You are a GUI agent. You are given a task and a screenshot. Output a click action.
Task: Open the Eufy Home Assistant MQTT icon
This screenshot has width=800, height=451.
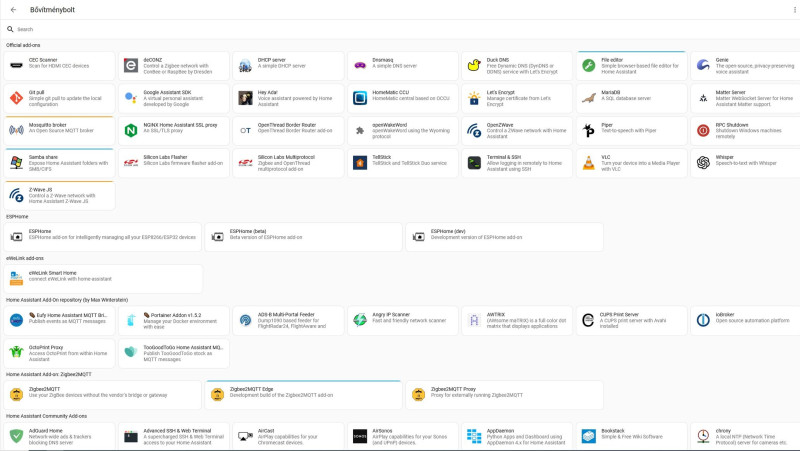point(16,320)
